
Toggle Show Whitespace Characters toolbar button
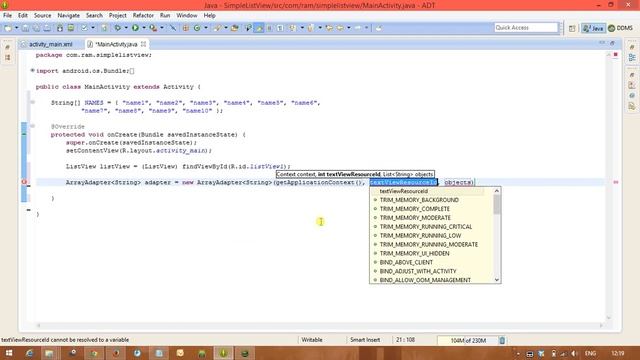point(280,28)
